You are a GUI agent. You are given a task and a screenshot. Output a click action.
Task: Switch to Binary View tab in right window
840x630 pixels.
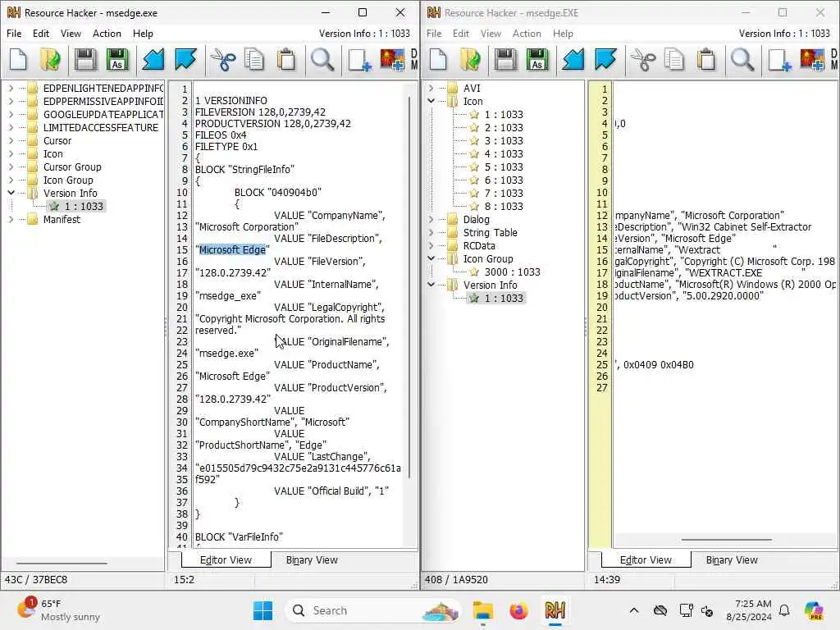(732, 559)
